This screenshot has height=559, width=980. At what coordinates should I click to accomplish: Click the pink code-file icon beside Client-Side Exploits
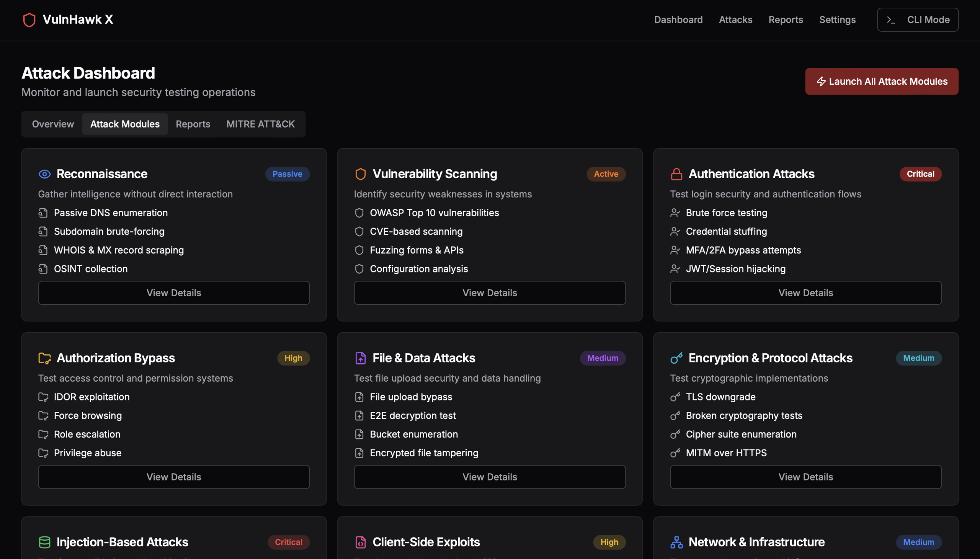click(x=360, y=542)
